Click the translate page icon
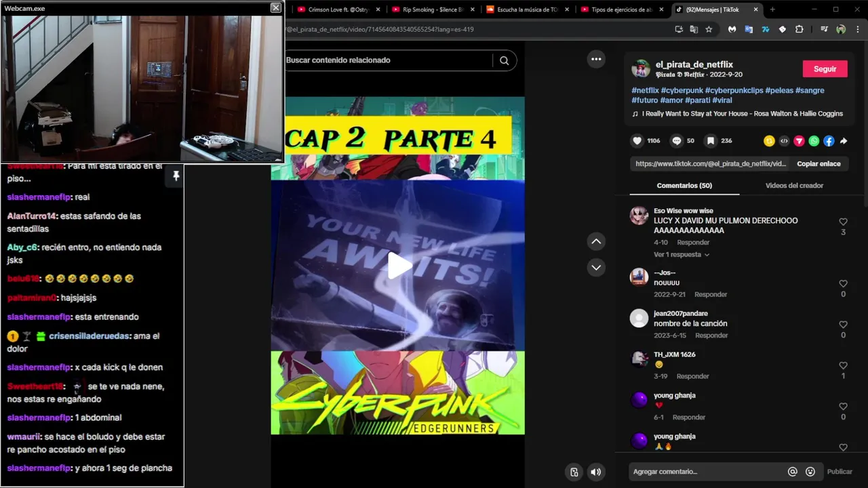868x488 pixels. 694,29
